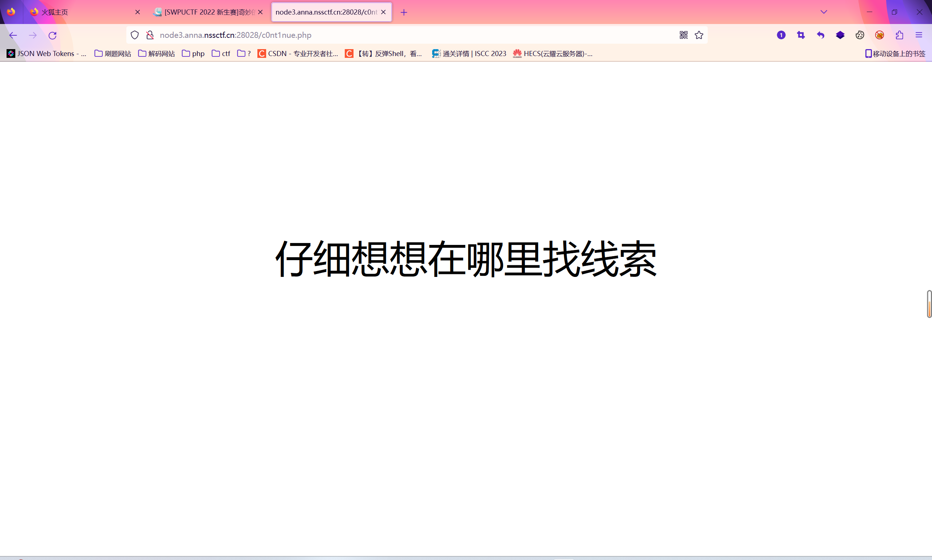Expand the list all tabs chevron

coord(824,12)
